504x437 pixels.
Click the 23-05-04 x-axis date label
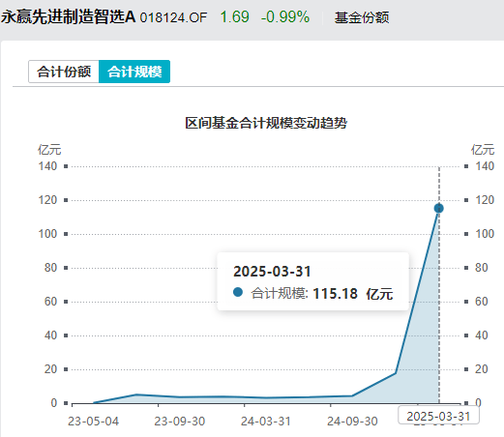pos(93,422)
